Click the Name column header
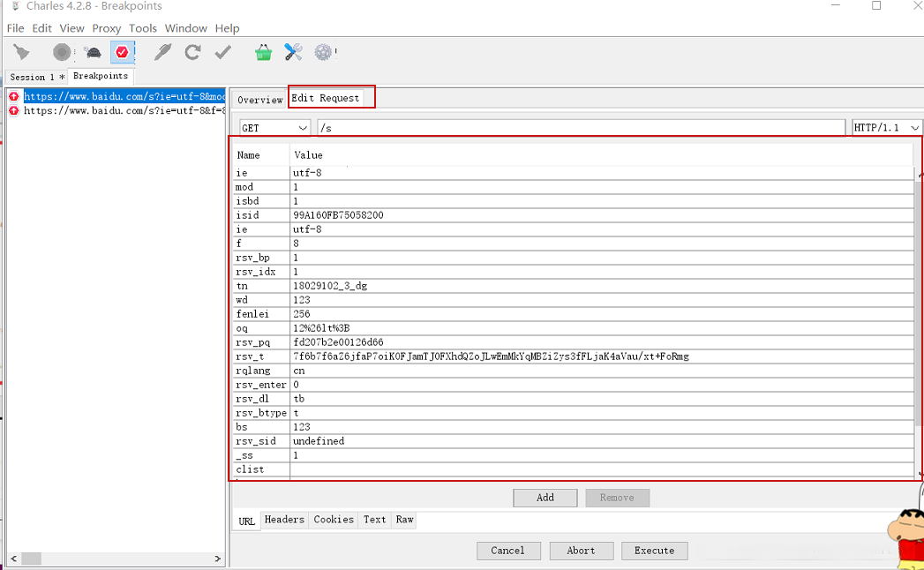 point(261,155)
